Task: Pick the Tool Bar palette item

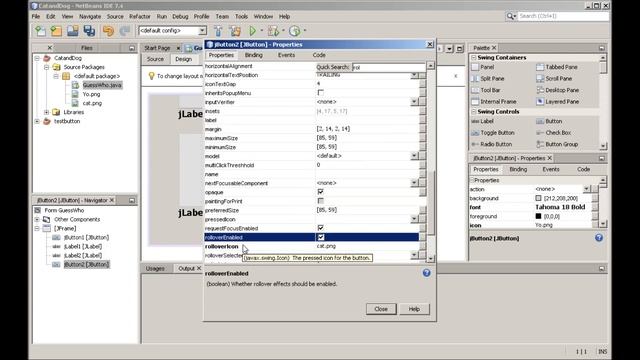Action: (486, 90)
